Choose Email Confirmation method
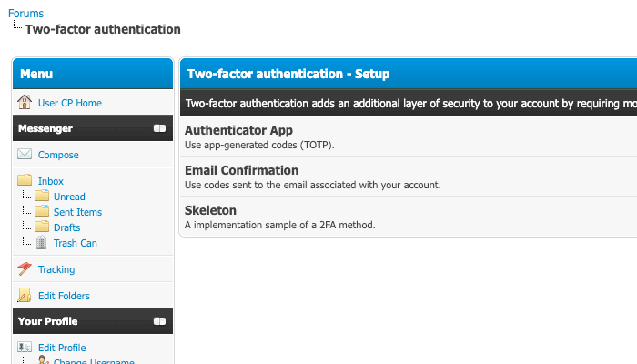Viewport: 637px width, 364px height. 241,170
